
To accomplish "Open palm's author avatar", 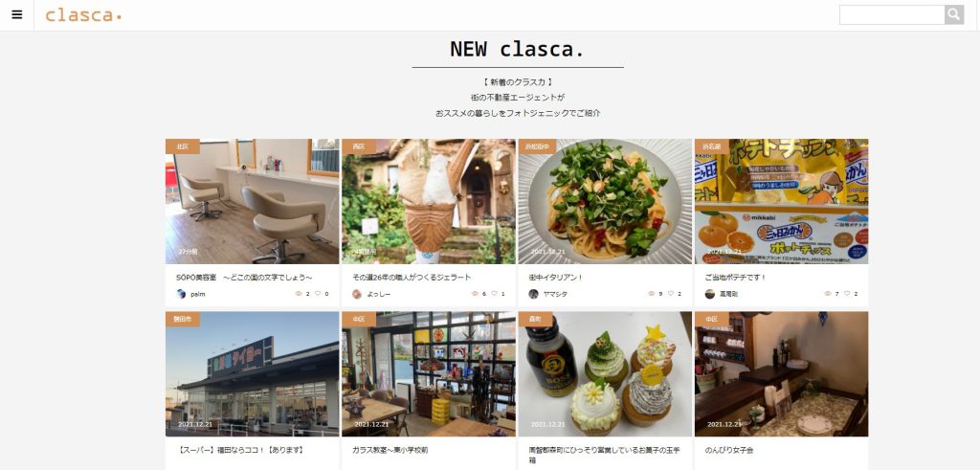I will (181, 294).
